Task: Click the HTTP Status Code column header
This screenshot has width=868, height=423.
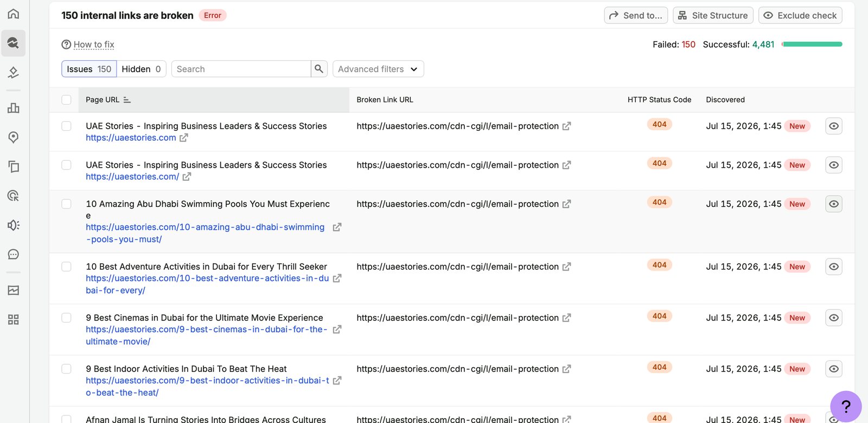Action: 659,100
